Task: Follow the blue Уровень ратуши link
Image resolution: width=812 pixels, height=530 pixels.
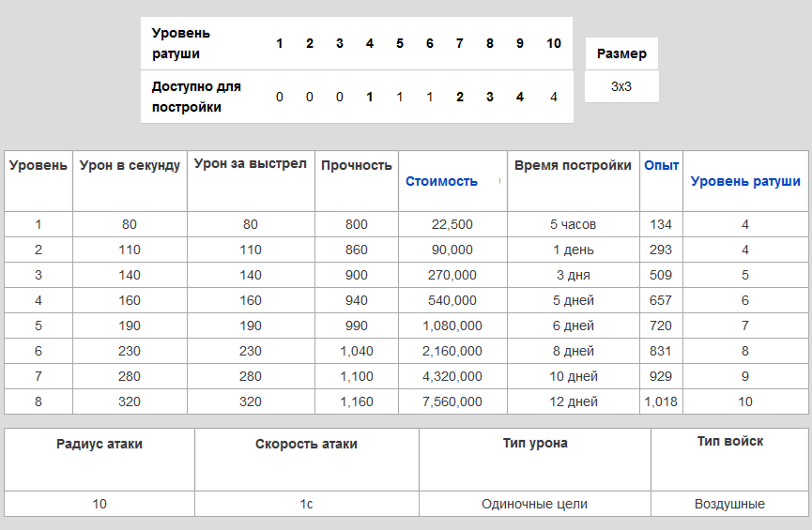Action: coord(745,182)
